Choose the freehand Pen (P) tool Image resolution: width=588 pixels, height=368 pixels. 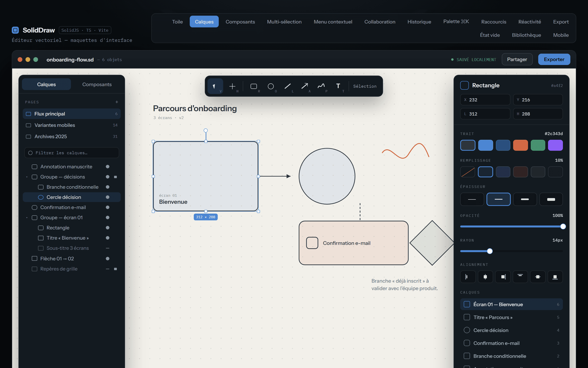(321, 86)
